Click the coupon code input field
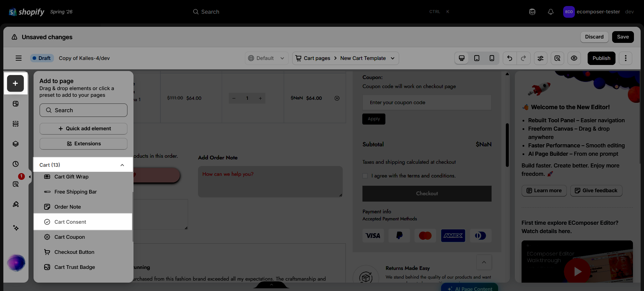This screenshot has height=291, width=644. tap(427, 102)
